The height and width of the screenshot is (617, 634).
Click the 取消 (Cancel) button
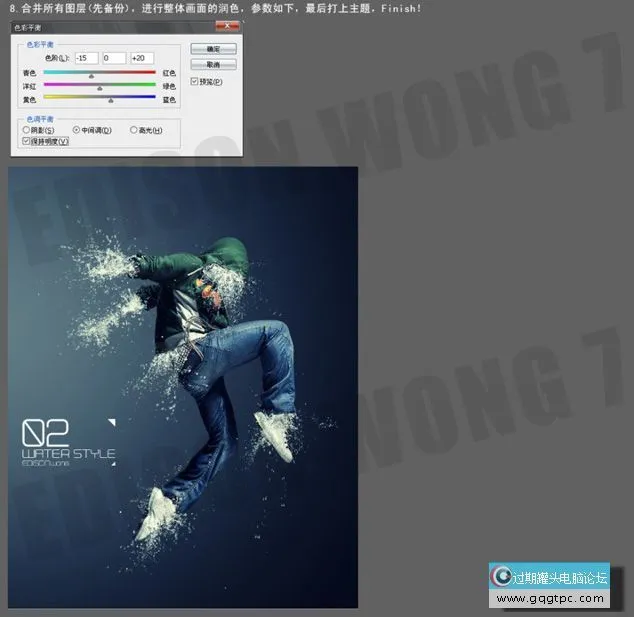pos(213,64)
